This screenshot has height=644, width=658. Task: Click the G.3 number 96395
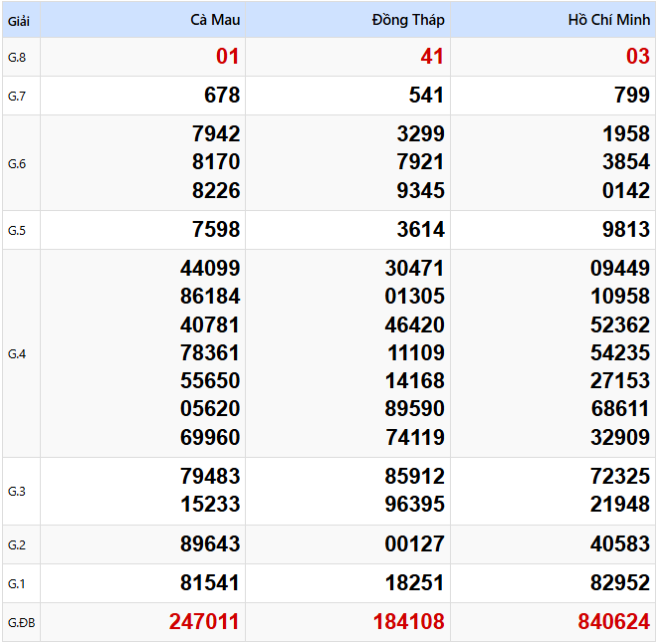pyautogui.click(x=414, y=505)
